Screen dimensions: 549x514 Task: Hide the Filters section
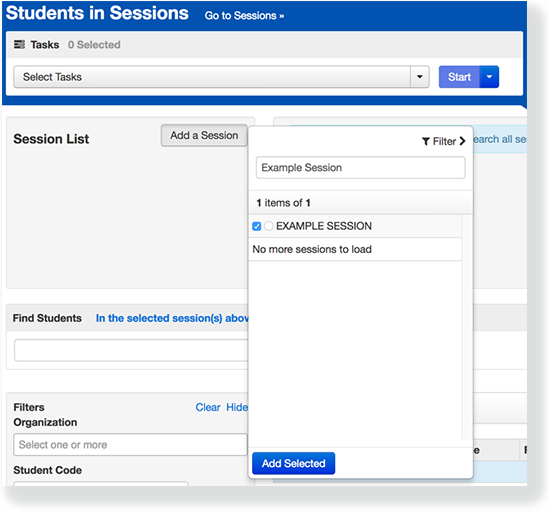[237, 407]
